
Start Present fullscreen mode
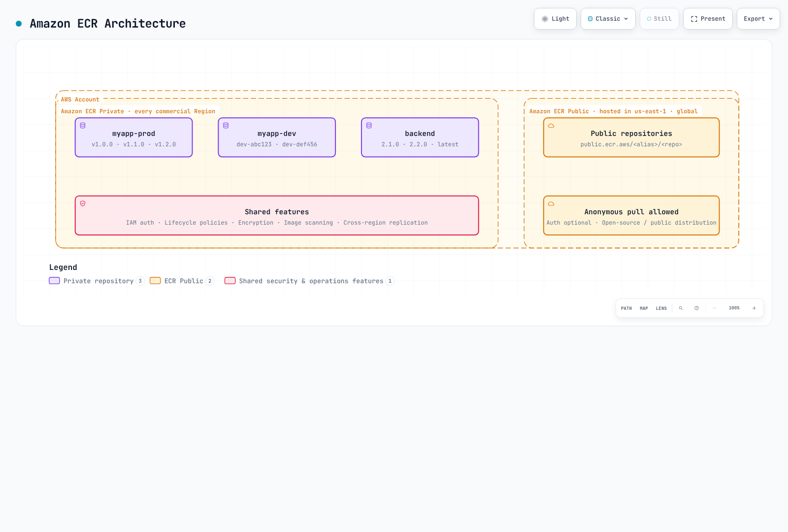(x=708, y=19)
